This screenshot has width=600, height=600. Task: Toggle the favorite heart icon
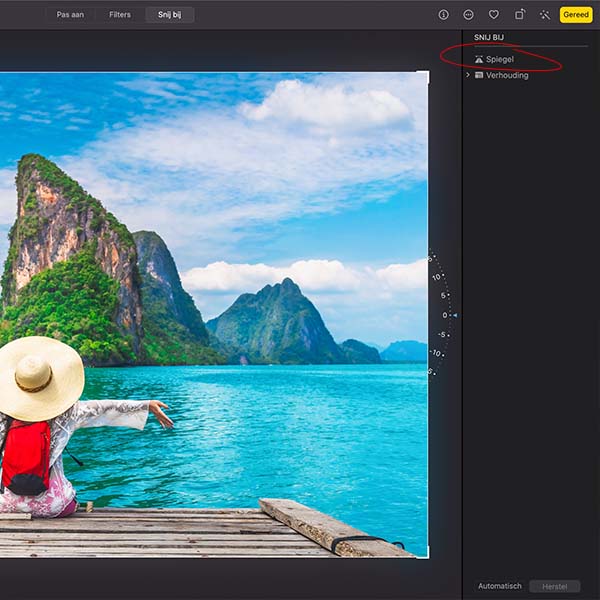point(494,15)
